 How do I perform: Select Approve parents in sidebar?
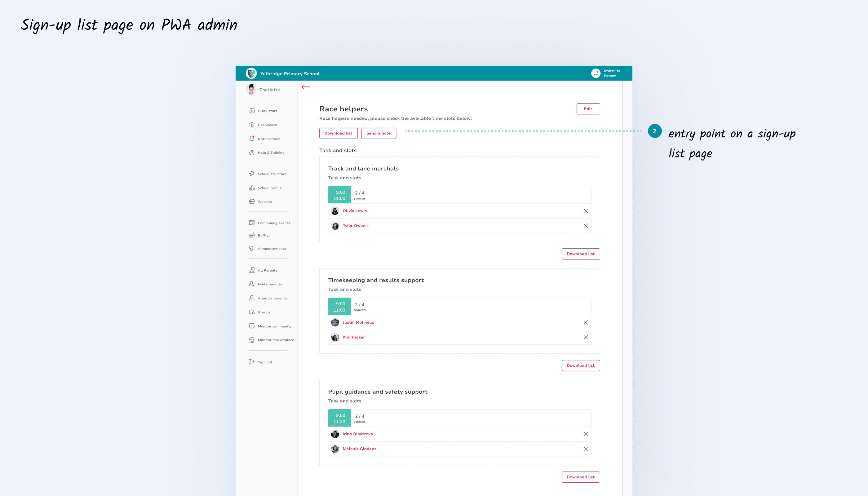[x=272, y=298]
